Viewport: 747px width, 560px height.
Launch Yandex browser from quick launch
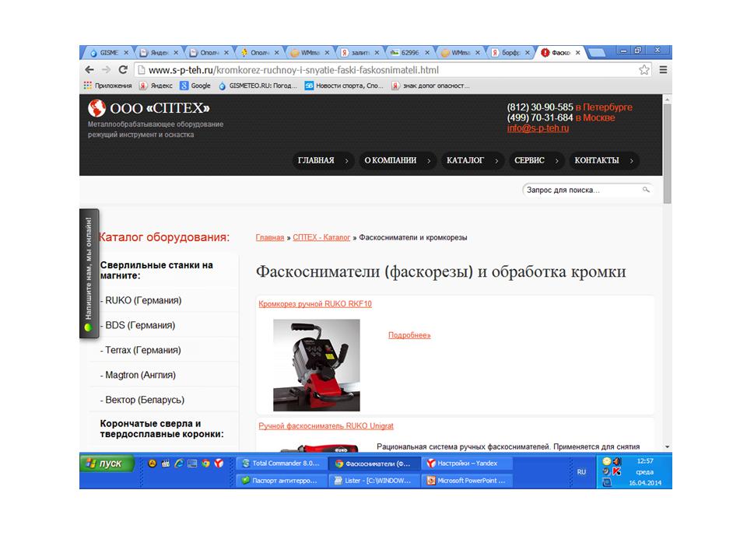[219, 464]
